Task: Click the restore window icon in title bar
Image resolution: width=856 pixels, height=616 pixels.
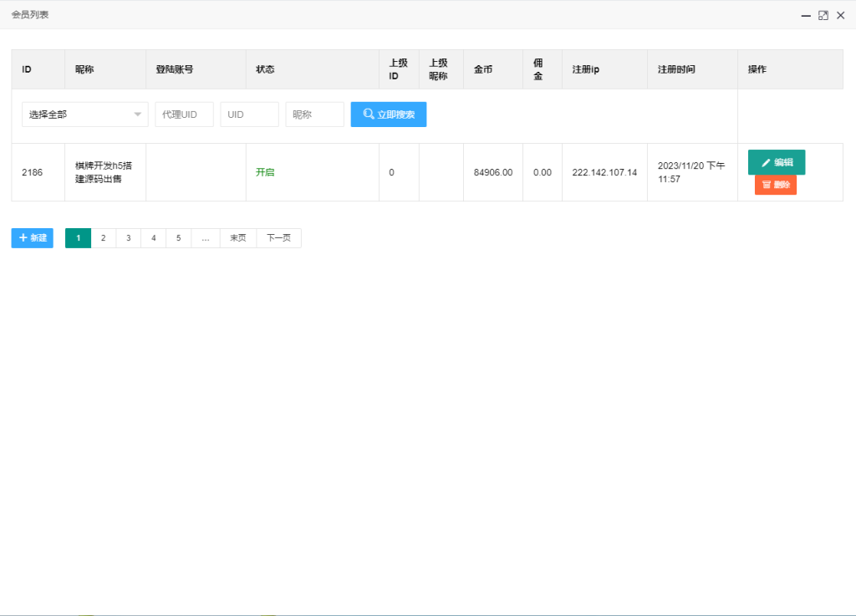Action: click(x=822, y=14)
